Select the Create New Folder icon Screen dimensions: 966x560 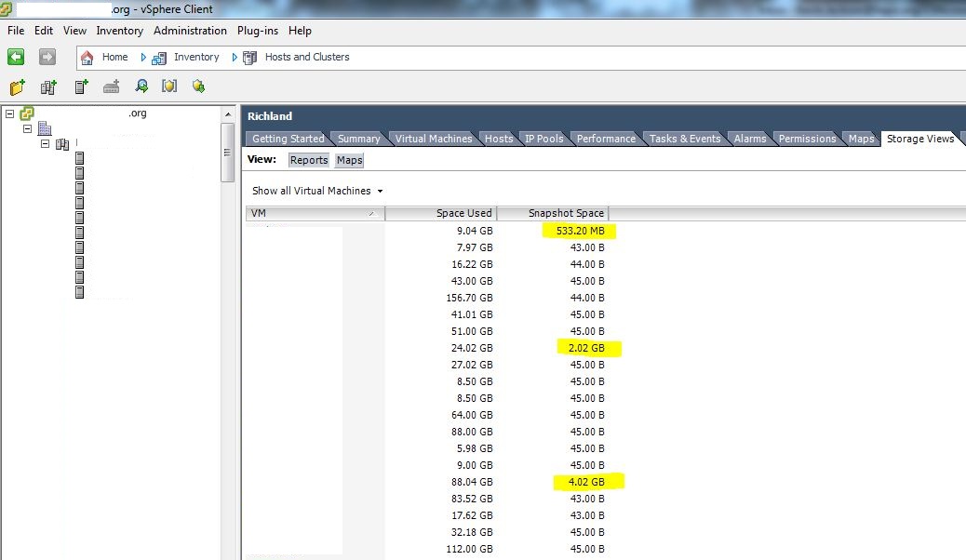point(16,87)
